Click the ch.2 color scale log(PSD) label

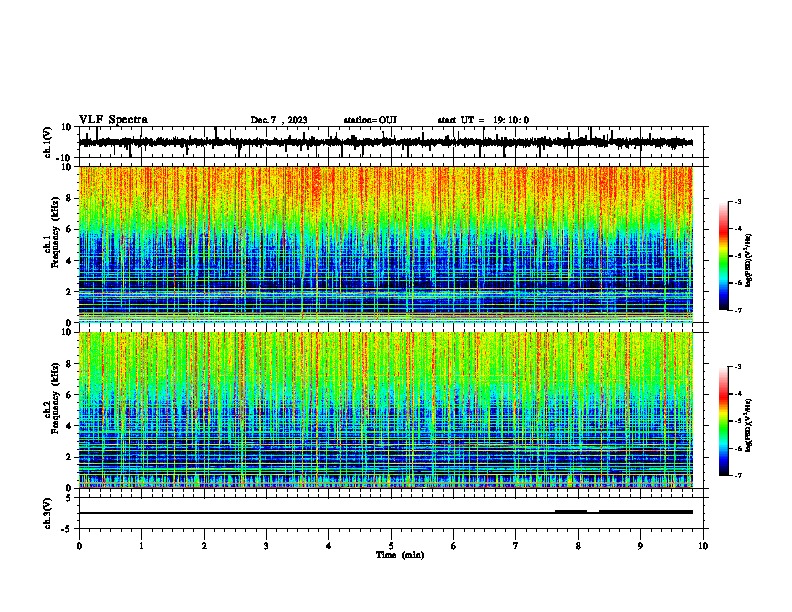point(749,425)
